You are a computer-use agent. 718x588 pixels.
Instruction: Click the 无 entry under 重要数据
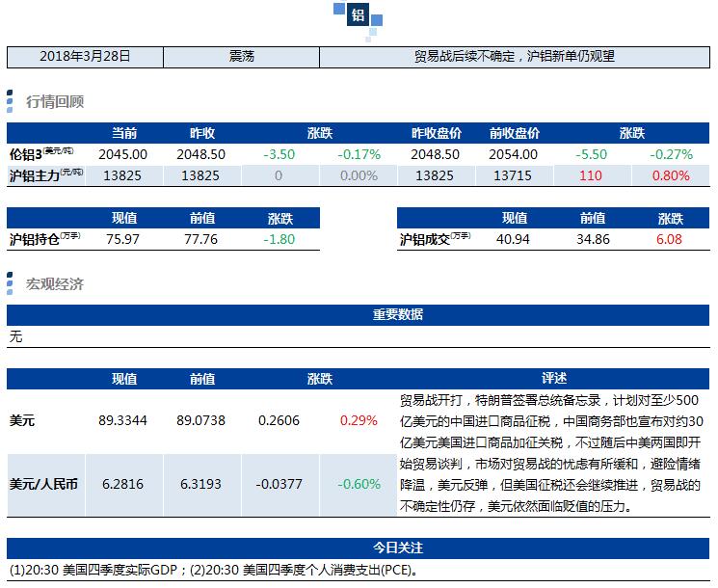click(15, 337)
